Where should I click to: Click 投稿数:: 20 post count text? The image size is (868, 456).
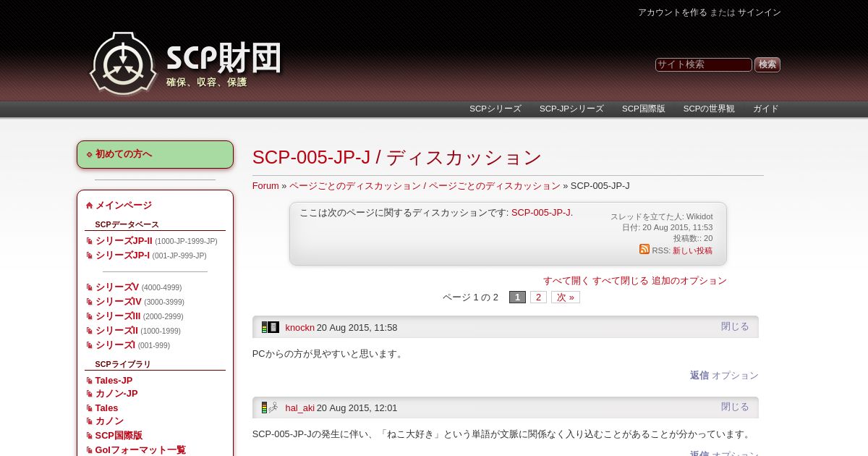point(693,238)
